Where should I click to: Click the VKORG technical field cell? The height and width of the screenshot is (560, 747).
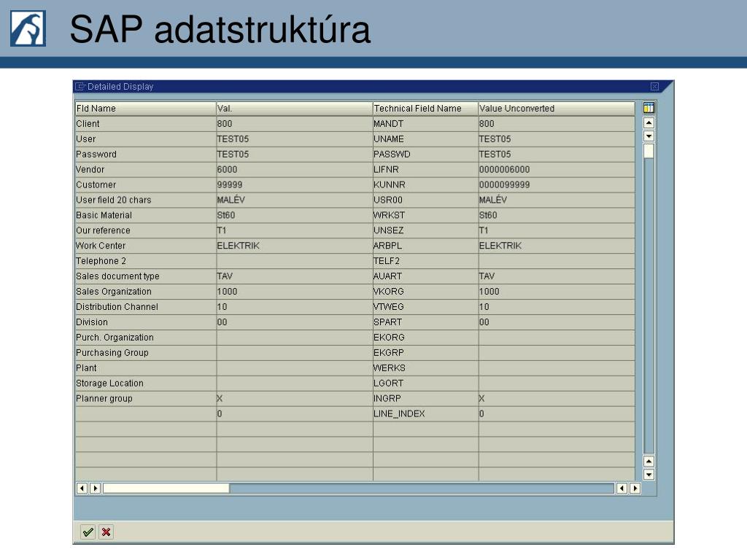click(425, 292)
